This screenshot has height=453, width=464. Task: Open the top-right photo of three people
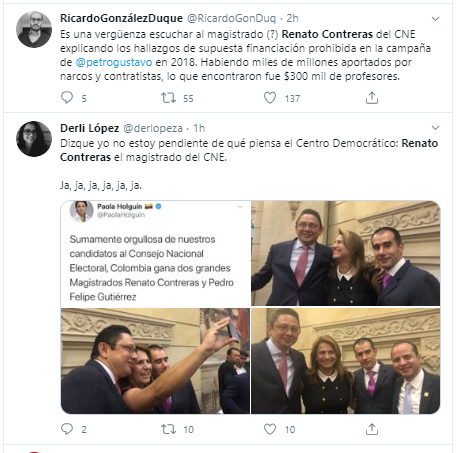[x=346, y=253]
